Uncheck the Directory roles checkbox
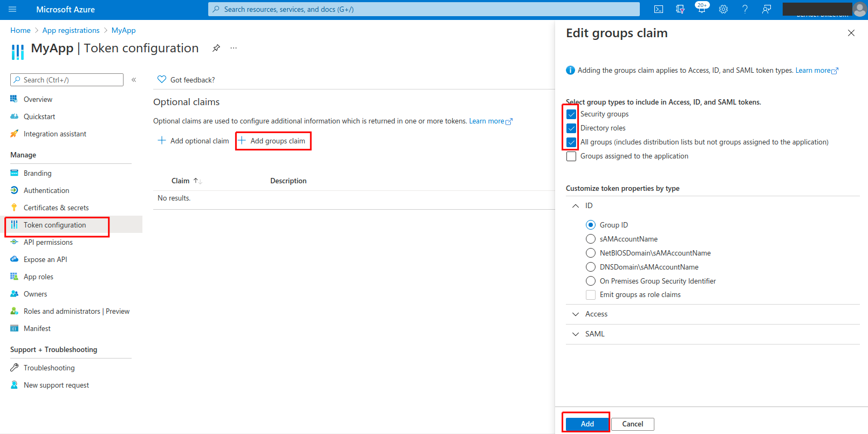This screenshot has width=868, height=434. [571, 128]
